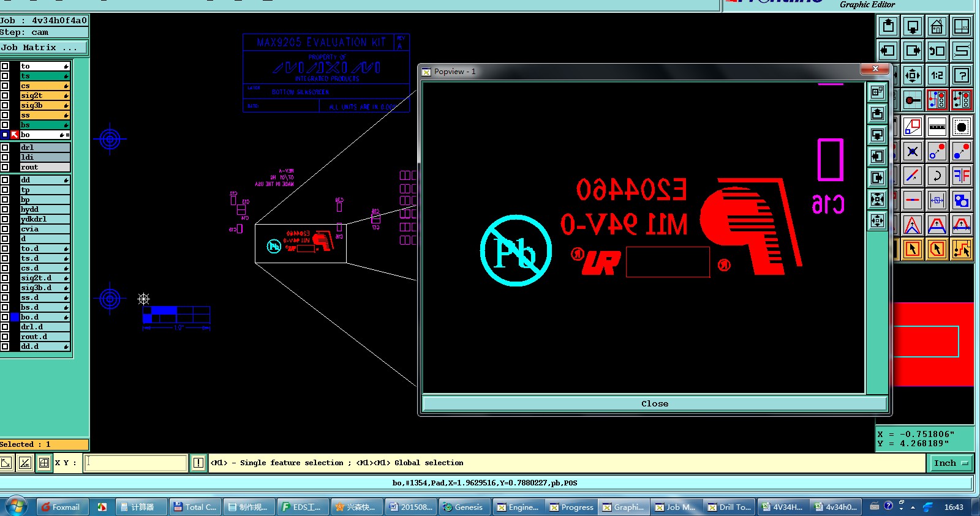Click Popview pan right icon

[878, 178]
